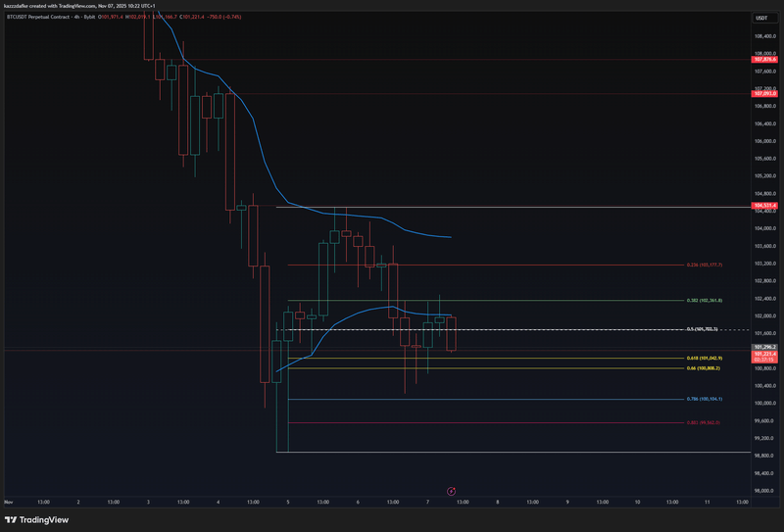Screen dimensions: 784x532
Task: Click the 104,000.0 price axis tick
Action: click(x=765, y=228)
